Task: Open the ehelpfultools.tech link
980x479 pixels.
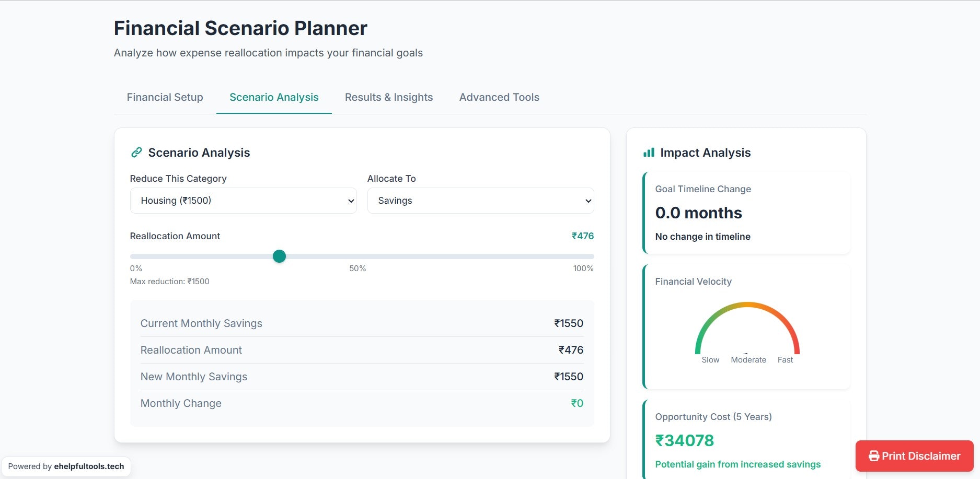Action: click(x=89, y=466)
